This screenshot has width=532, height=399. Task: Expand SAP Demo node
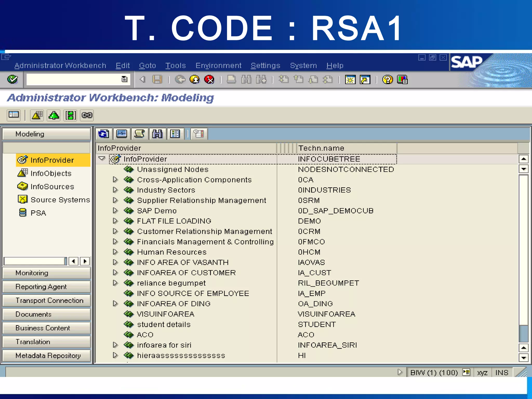[x=115, y=210]
